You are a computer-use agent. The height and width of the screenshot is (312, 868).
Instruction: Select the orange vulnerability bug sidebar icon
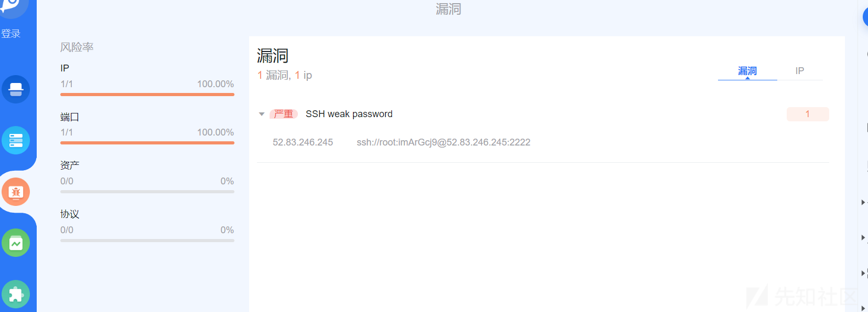pyautogui.click(x=16, y=192)
